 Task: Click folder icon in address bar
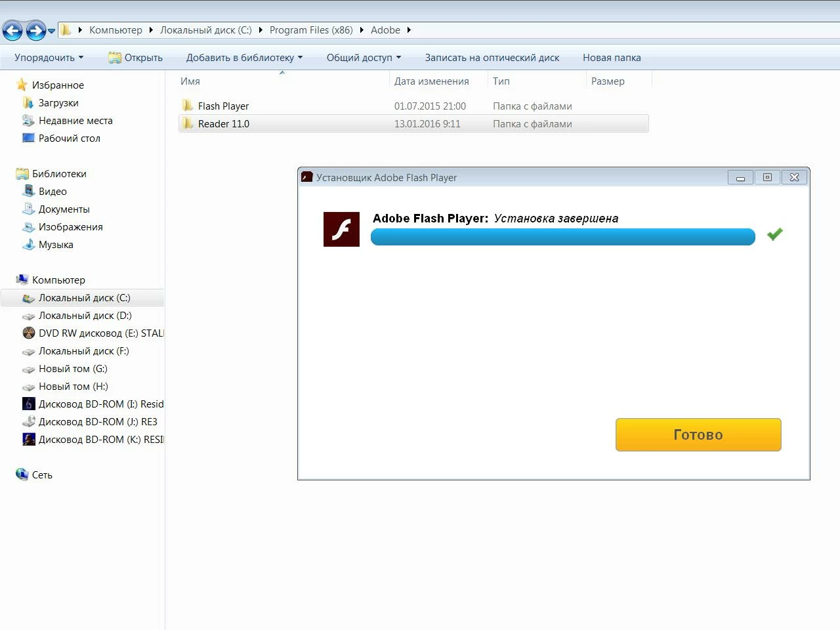tap(66, 30)
